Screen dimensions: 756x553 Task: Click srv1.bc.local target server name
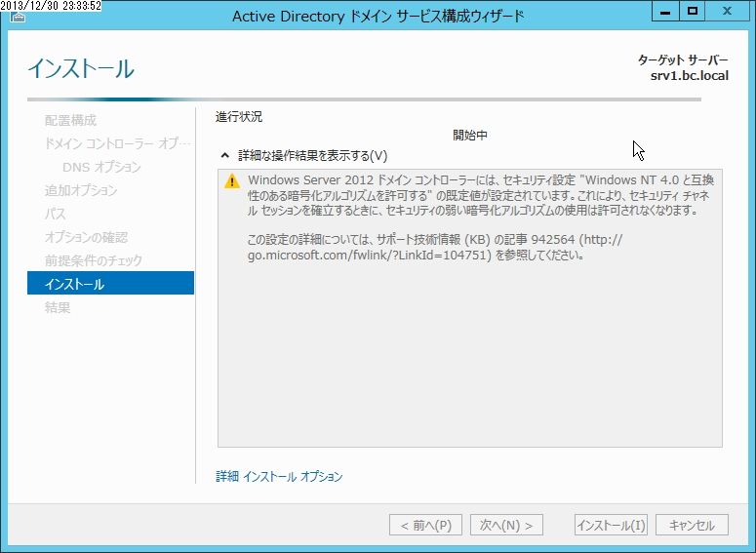690,76
